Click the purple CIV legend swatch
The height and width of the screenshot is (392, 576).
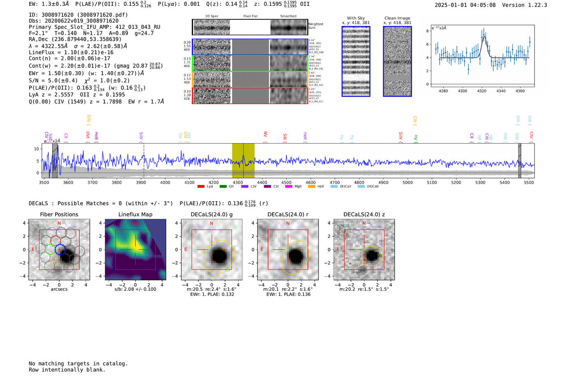coord(245,186)
